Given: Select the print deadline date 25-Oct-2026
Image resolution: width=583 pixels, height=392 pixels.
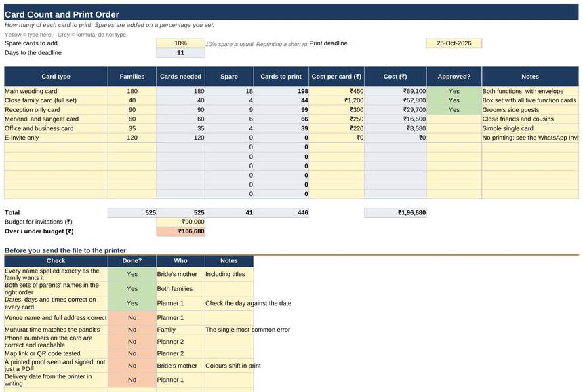Looking at the screenshot, I should 454,43.
